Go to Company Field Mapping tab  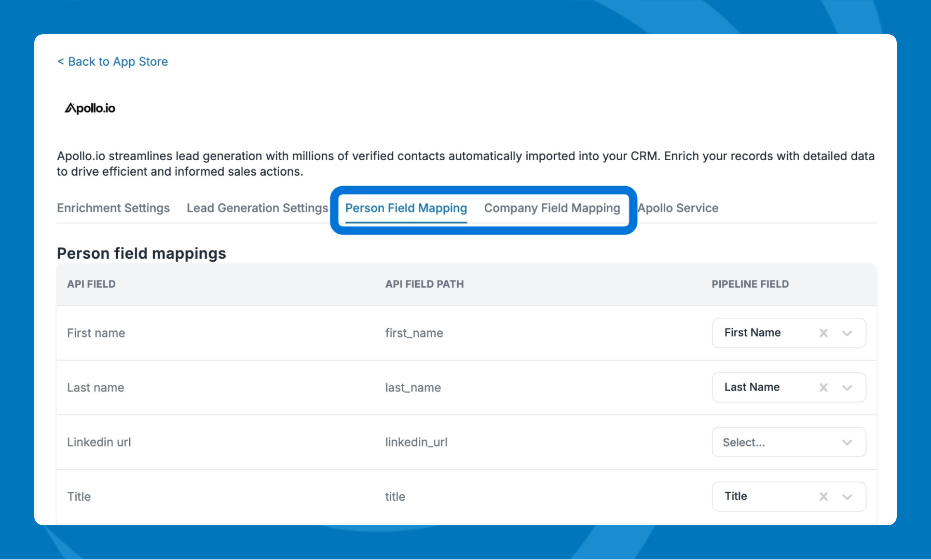(552, 208)
